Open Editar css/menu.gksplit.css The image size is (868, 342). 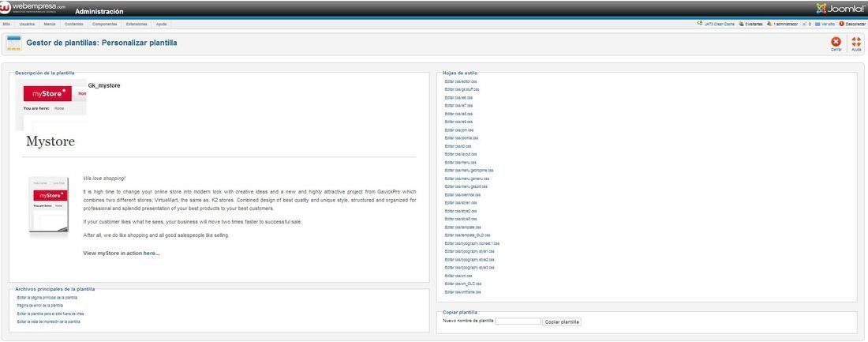[x=466, y=187]
